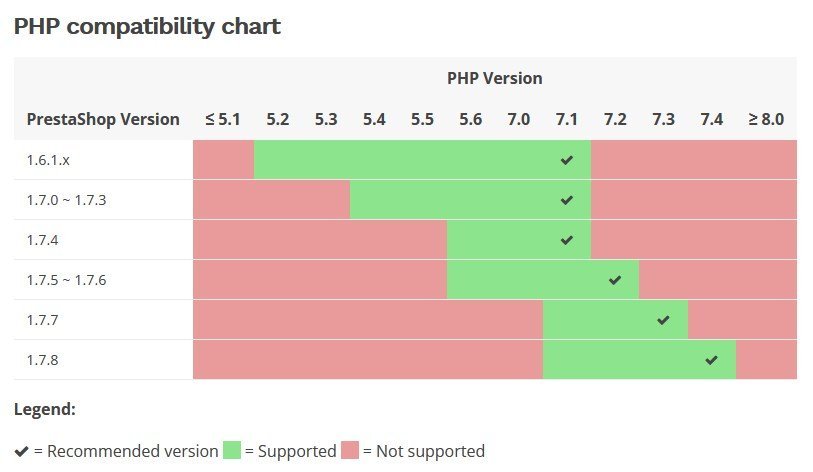Screen dimensions: 813x472
Task: Click the red Not supported legend swatch
Action: click(x=350, y=451)
